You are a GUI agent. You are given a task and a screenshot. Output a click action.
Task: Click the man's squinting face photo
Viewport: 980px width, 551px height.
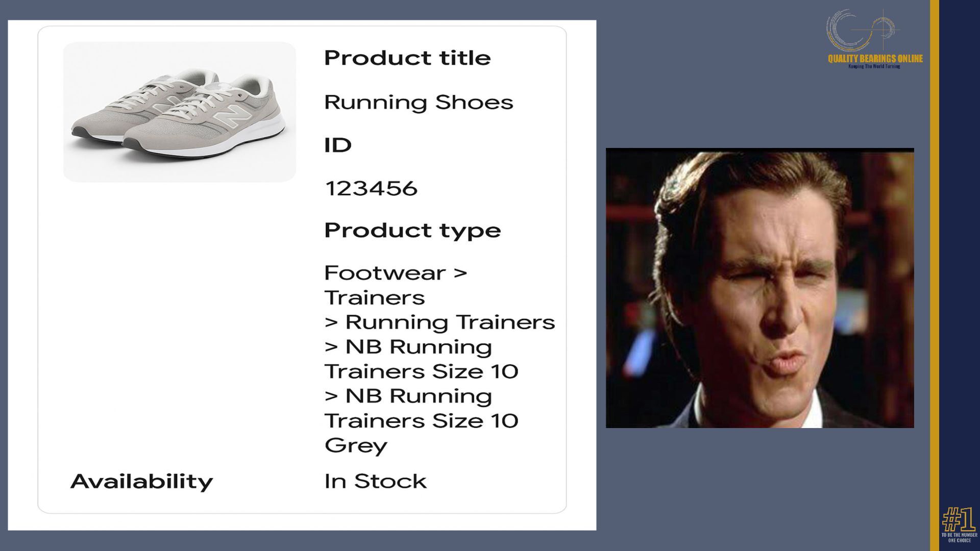pos(759,288)
